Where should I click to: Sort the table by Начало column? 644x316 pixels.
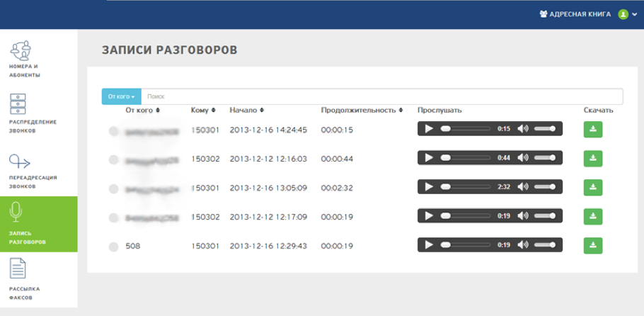tap(247, 111)
